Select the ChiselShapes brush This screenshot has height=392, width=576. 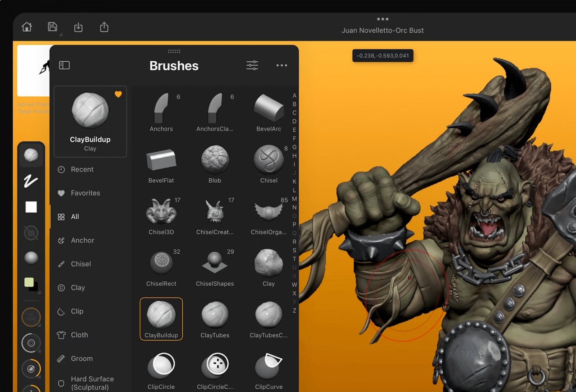215,267
